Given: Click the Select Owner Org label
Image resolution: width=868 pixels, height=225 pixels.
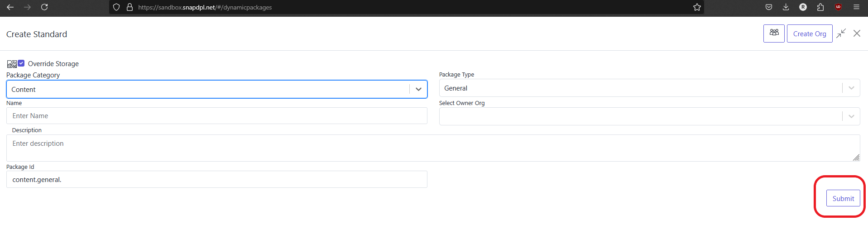Looking at the screenshot, I should [462, 103].
